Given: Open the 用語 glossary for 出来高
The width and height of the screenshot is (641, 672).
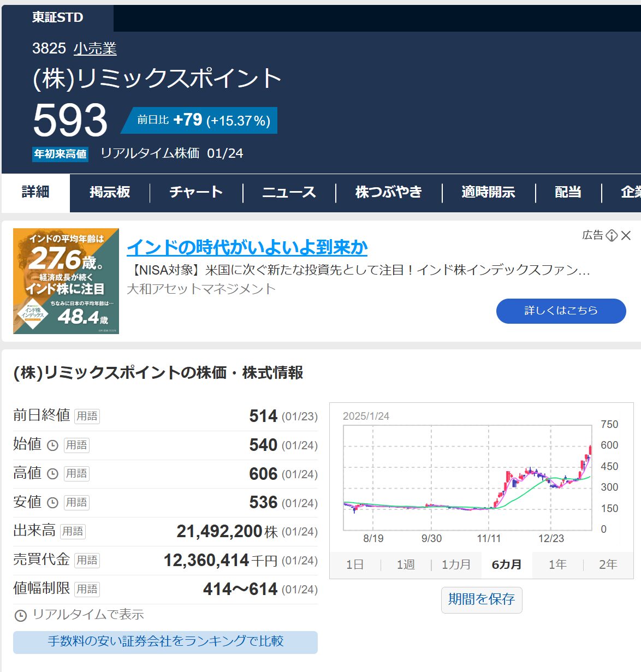Looking at the screenshot, I should [x=72, y=532].
